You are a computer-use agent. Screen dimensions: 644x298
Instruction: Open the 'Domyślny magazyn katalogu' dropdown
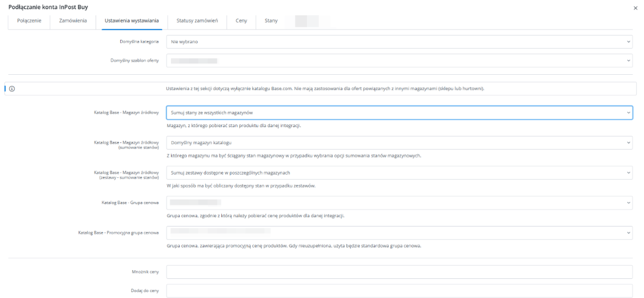click(x=399, y=142)
